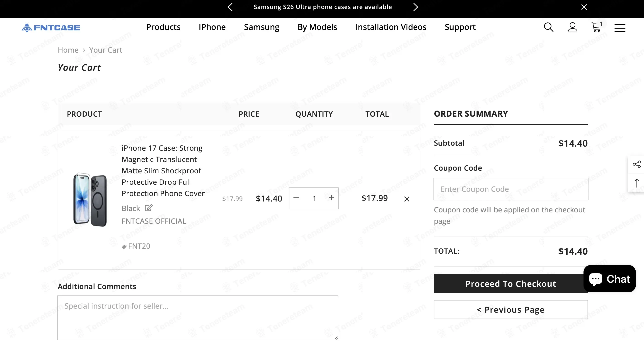This screenshot has height=349, width=644.
Task: Go to Home via breadcrumb
Action: 68,50
